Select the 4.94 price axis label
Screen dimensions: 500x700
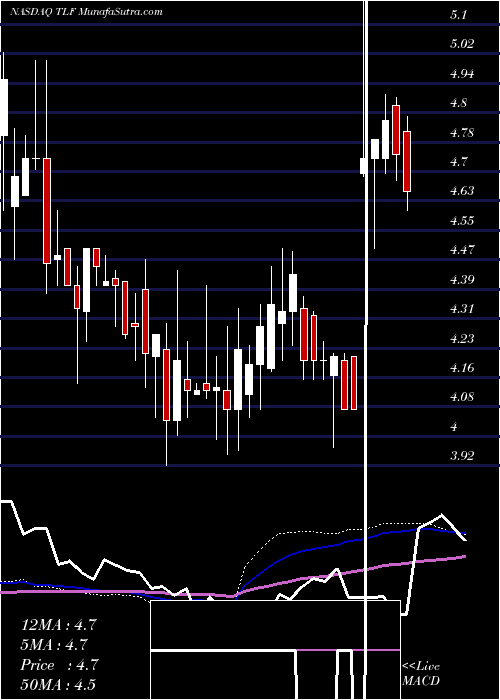(462, 73)
